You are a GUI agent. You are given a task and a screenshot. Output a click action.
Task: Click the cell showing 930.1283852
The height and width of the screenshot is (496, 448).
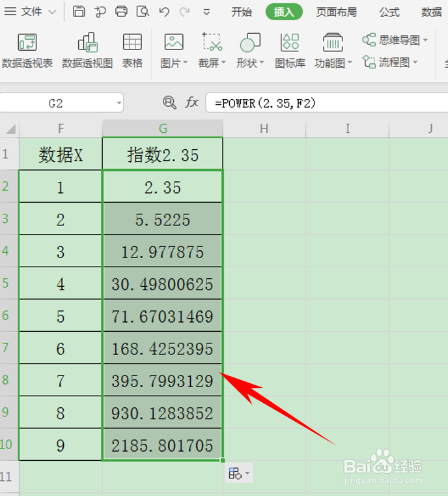tap(163, 413)
